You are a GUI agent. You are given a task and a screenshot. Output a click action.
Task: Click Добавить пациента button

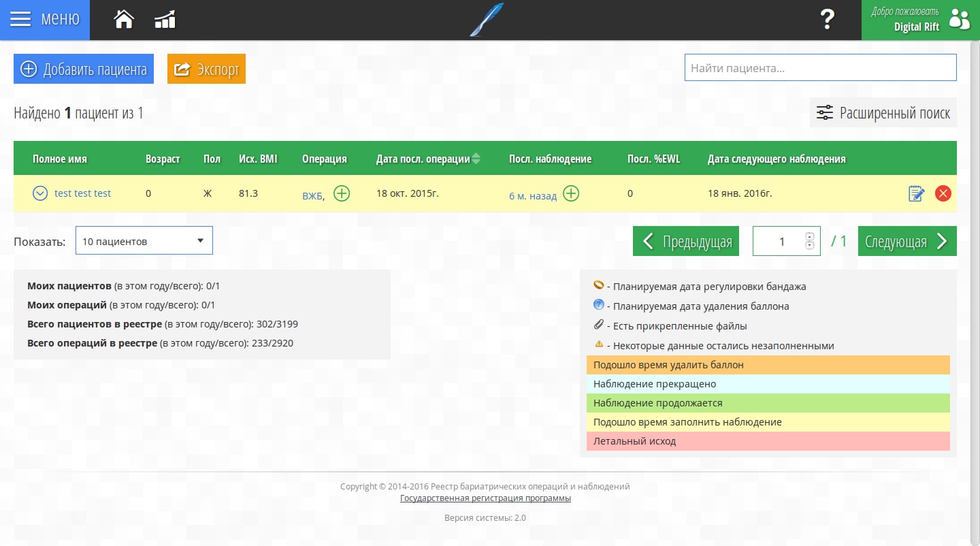pyautogui.click(x=84, y=69)
